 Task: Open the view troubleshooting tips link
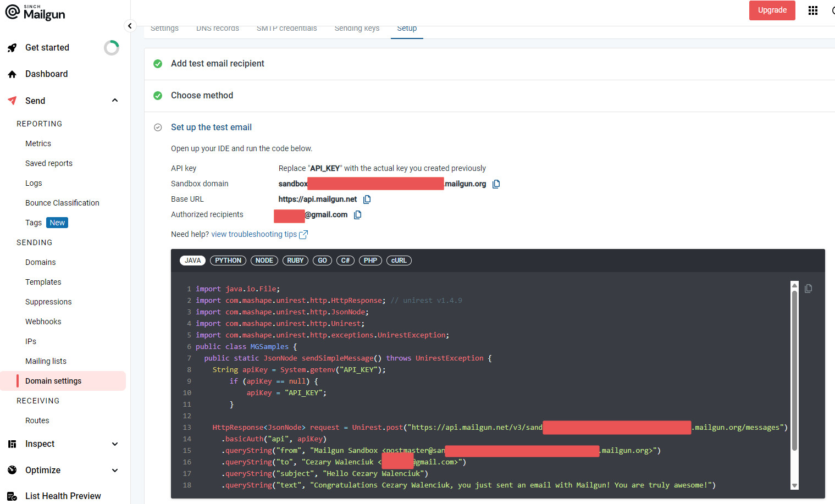(254, 235)
